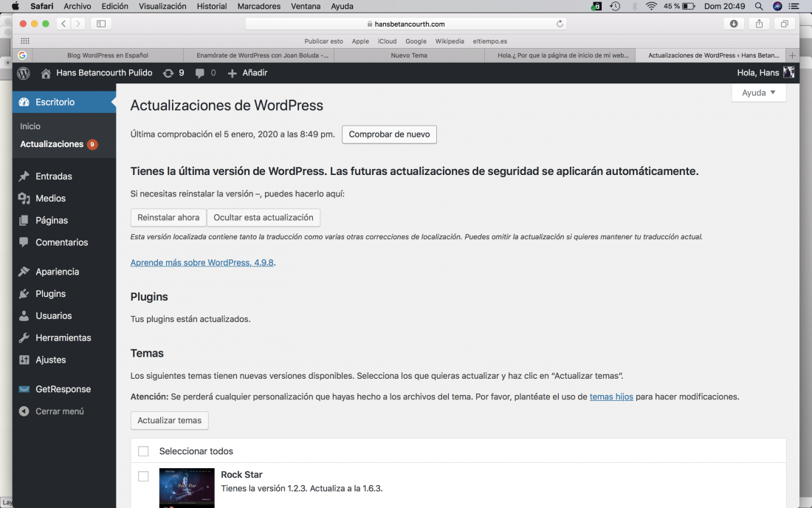Click the Comentarios speech bubble icon

(24, 242)
